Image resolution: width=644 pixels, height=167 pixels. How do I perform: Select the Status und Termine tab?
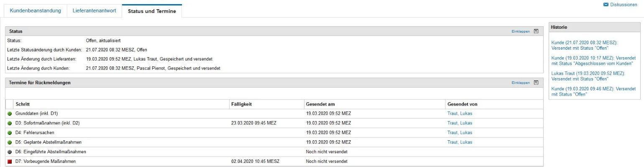tap(152, 11)
